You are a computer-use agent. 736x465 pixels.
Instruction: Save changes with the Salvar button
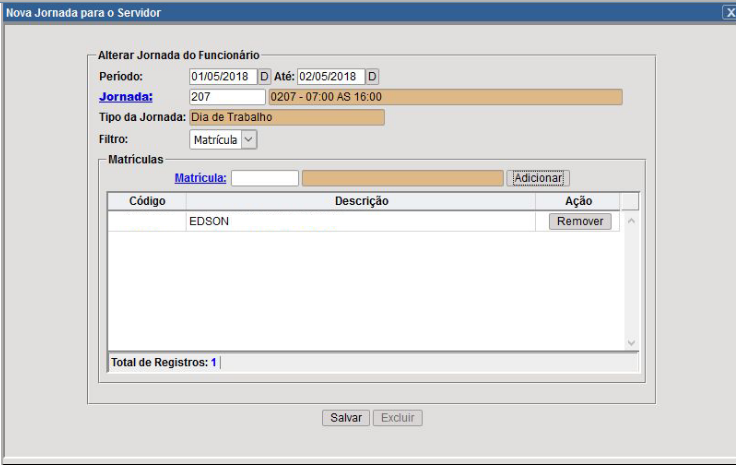[x=346, y=418]
